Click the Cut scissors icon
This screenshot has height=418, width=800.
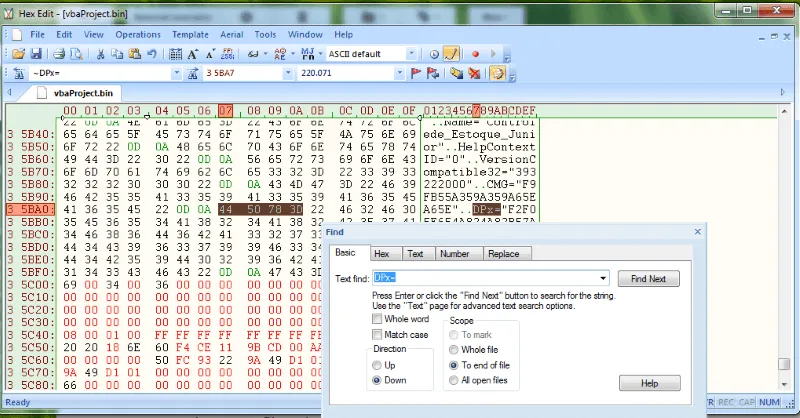(101, 54)
